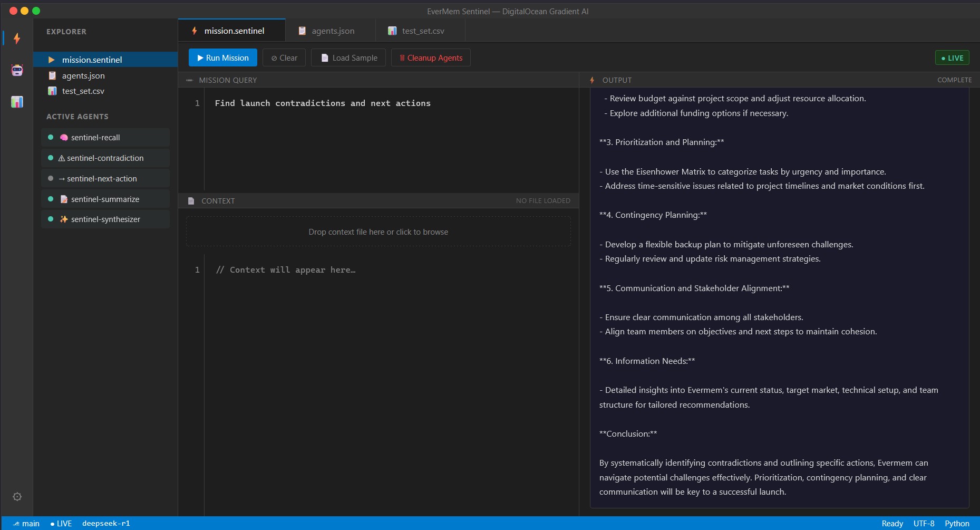Screen dimensions: 980x530
Task: Click the "Review budget against project scope" line
Action: (735, 99)
